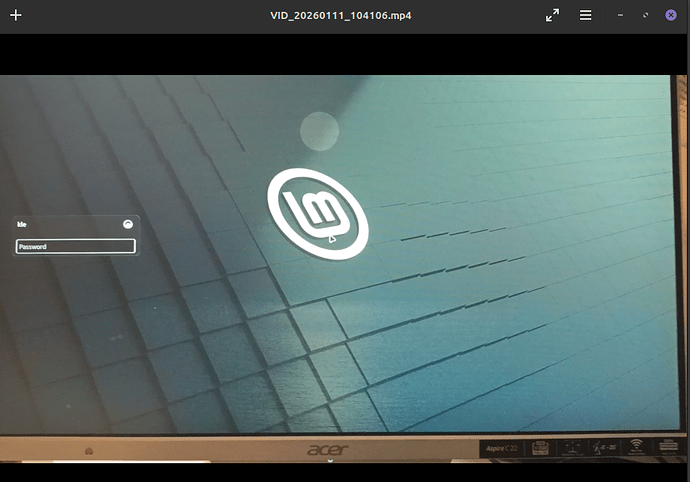The height and width of the screenshot is (482, 690).
Task: Open the hamburger menu in the header
Action: (x=586, y=15)
